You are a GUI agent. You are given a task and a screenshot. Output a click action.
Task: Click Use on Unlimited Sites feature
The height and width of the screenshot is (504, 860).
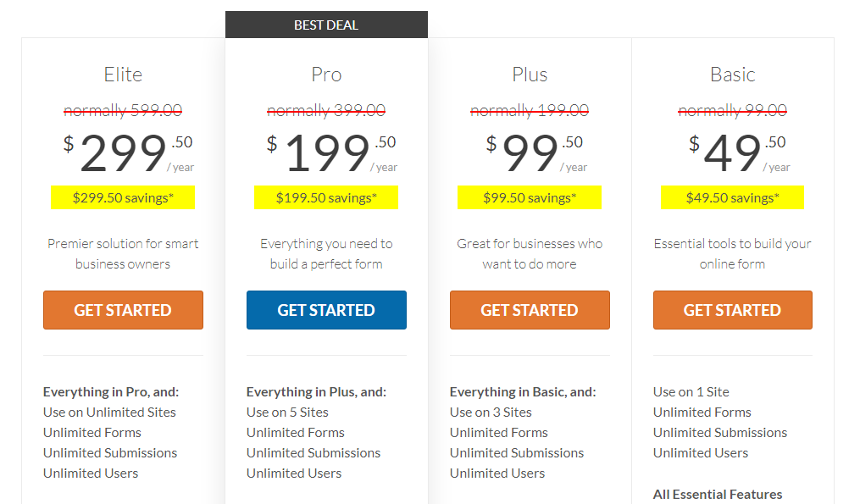[x=109, y=413]
